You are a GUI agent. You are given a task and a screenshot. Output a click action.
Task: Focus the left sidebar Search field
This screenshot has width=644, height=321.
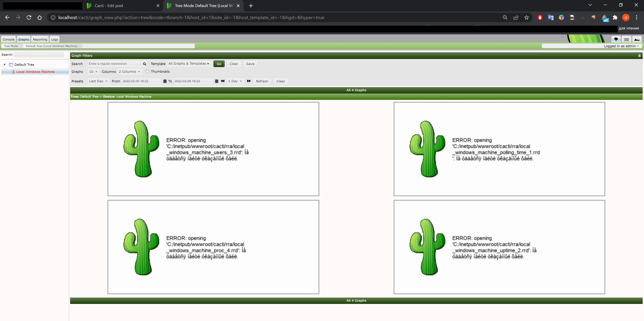[x=39, y=55]
